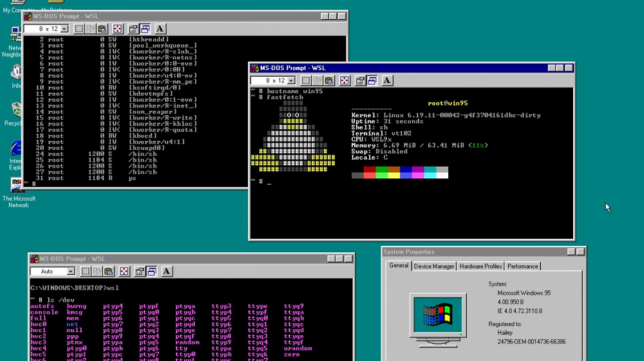
Task: Click Mark tool in ls /dev window
Action: click(x=86, y=271)
